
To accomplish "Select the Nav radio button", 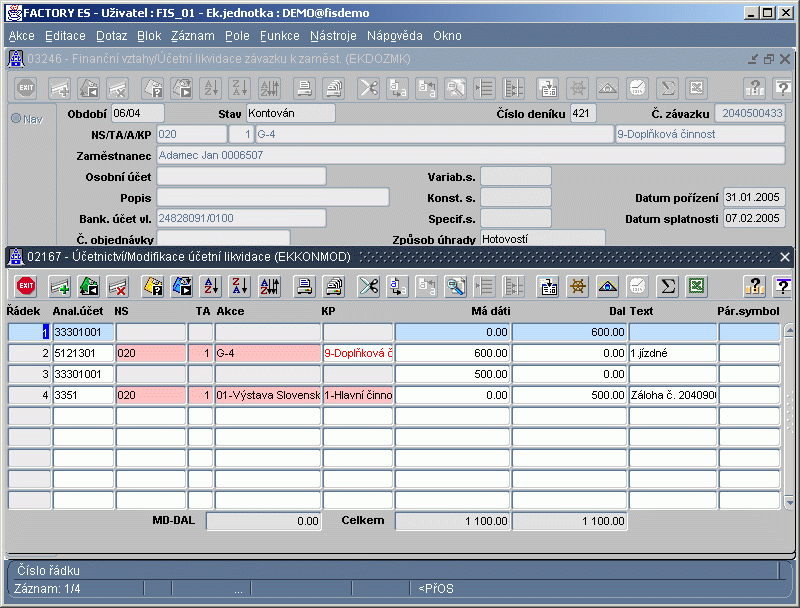I will pos(16,119).
